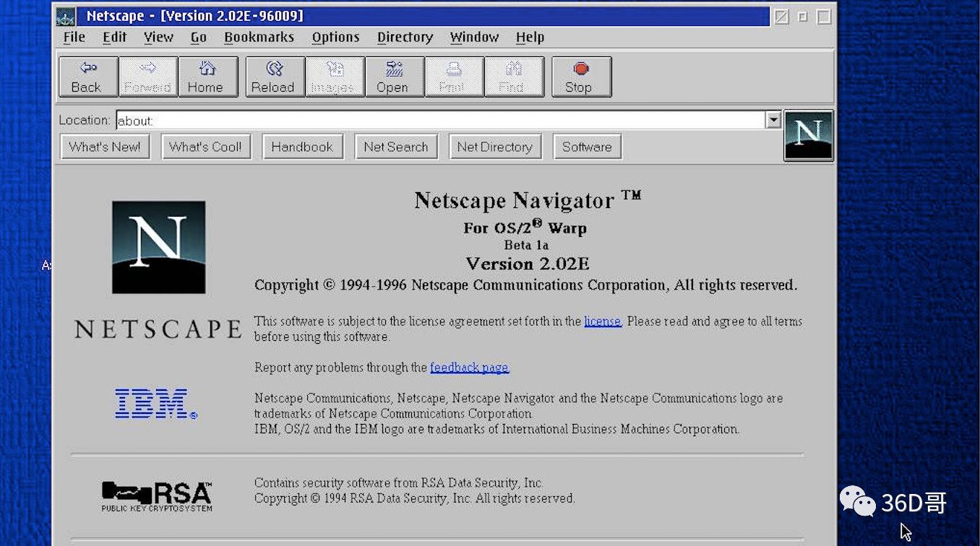
Task: Click the 1994-1996 Netscape copyright line
Action: point(526,285)
